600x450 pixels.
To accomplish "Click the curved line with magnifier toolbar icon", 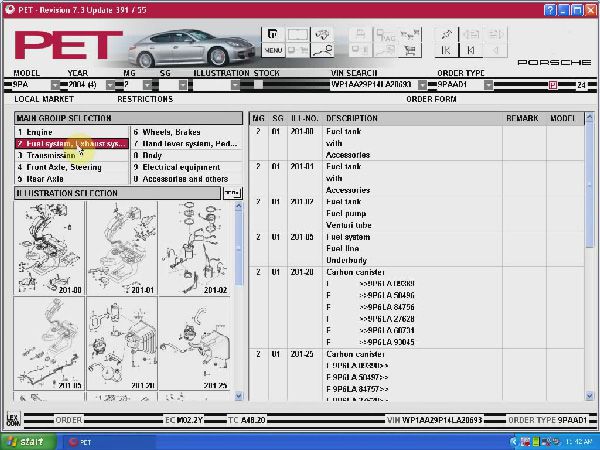I will coord(322,50).
